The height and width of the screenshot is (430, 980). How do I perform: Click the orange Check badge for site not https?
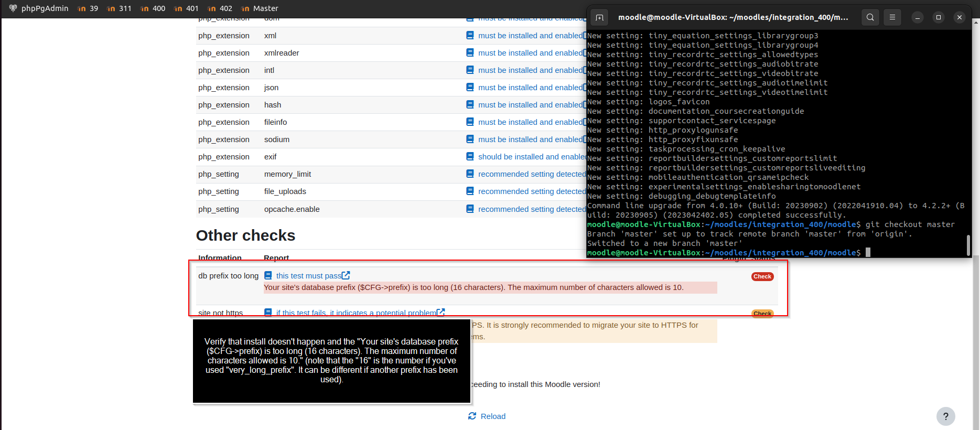[x=762, y=314]
